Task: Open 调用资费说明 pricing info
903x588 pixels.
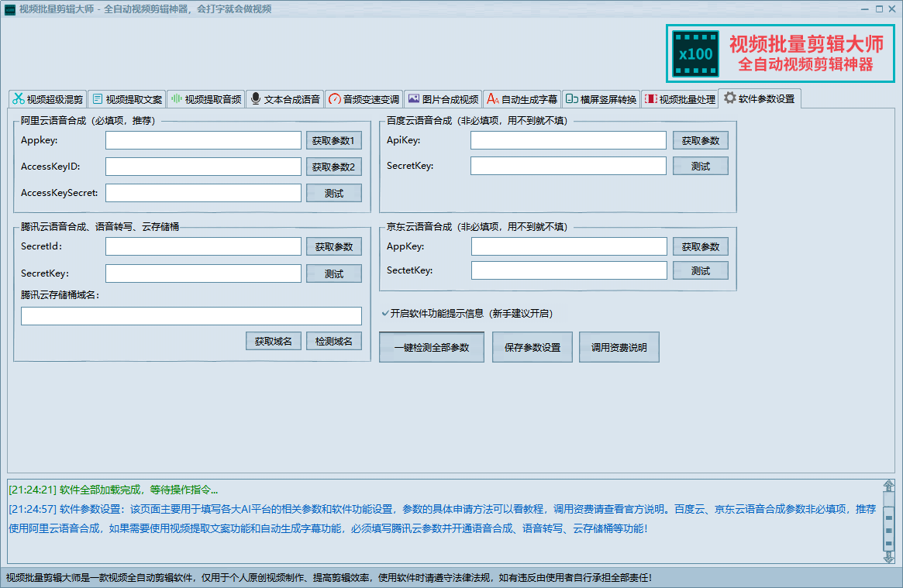Action: (x=619, y=348)
